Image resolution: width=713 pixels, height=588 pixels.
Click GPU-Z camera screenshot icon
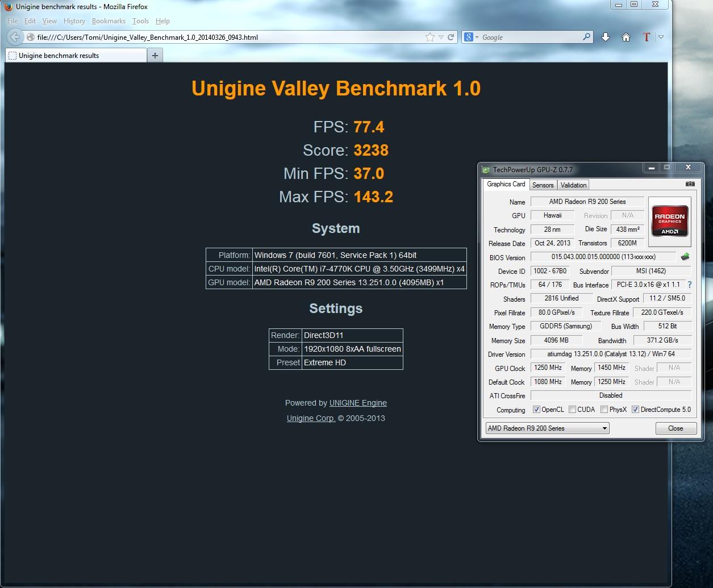pyautogui.click(x=690, y=184)
